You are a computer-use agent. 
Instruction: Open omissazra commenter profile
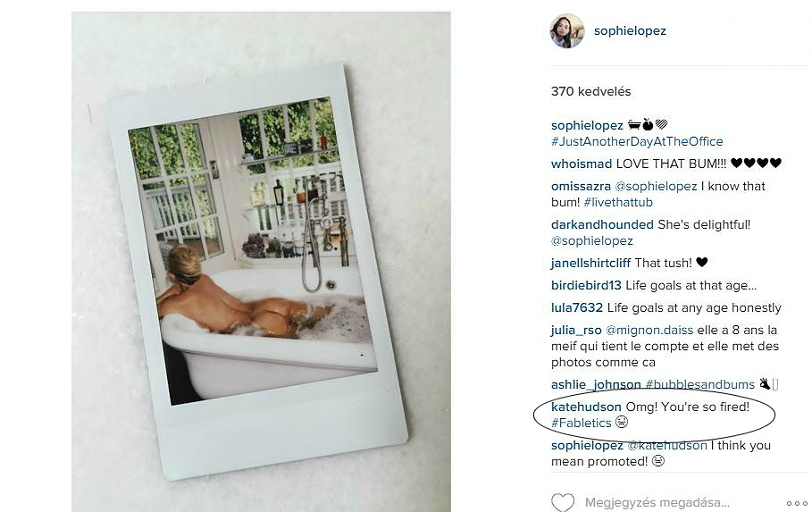(x=581, y=186)
